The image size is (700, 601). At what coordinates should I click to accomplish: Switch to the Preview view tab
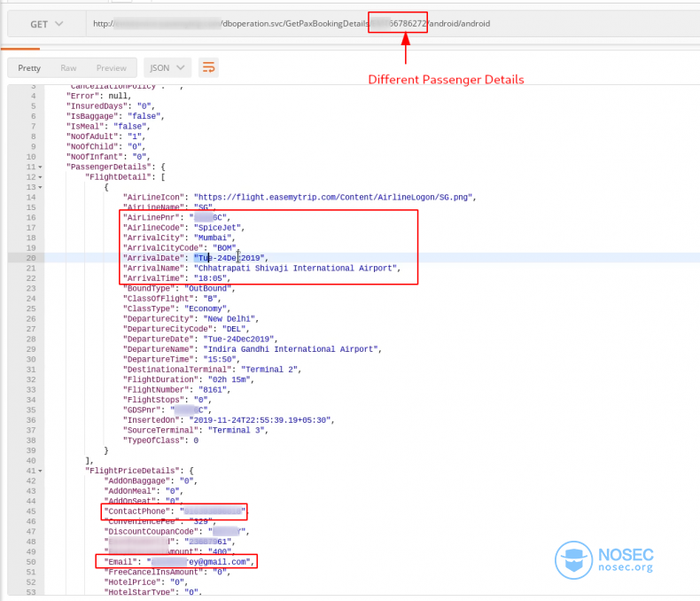click(x=111, y=68)
